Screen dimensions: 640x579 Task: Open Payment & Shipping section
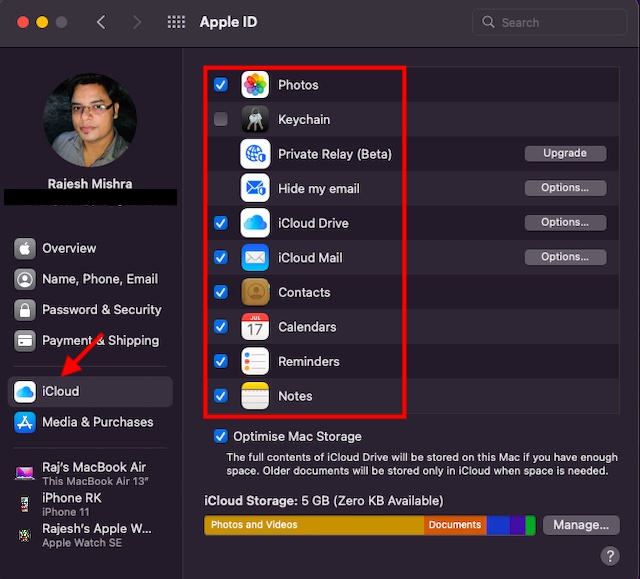[x=90, y=340]
